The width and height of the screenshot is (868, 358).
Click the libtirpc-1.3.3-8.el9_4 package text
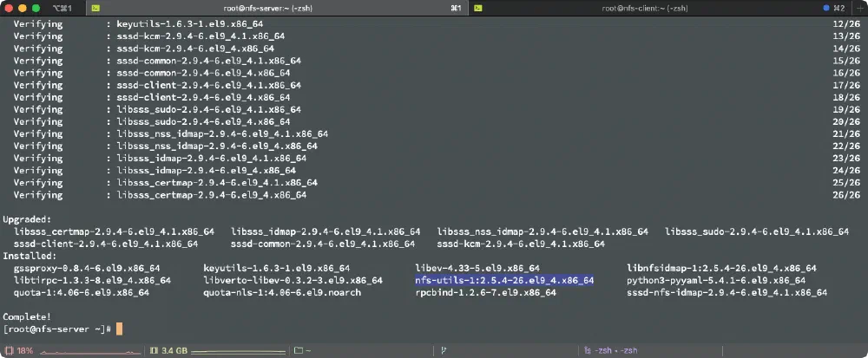click(x=93, y=280)
